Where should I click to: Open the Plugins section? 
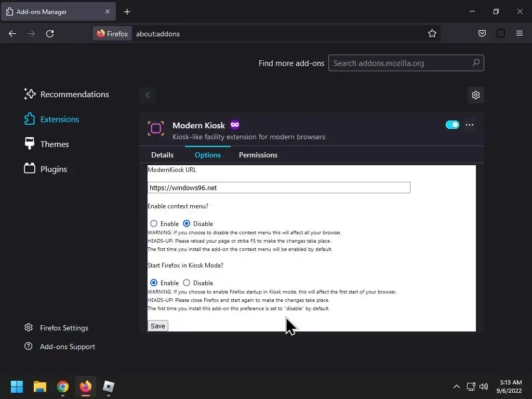point(46,169)
